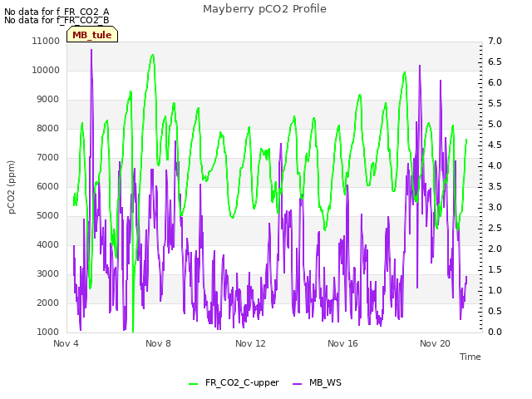Click the 3.5 right axis value
Viewport: 532px width, 399px height.
(x=495, y=186)
